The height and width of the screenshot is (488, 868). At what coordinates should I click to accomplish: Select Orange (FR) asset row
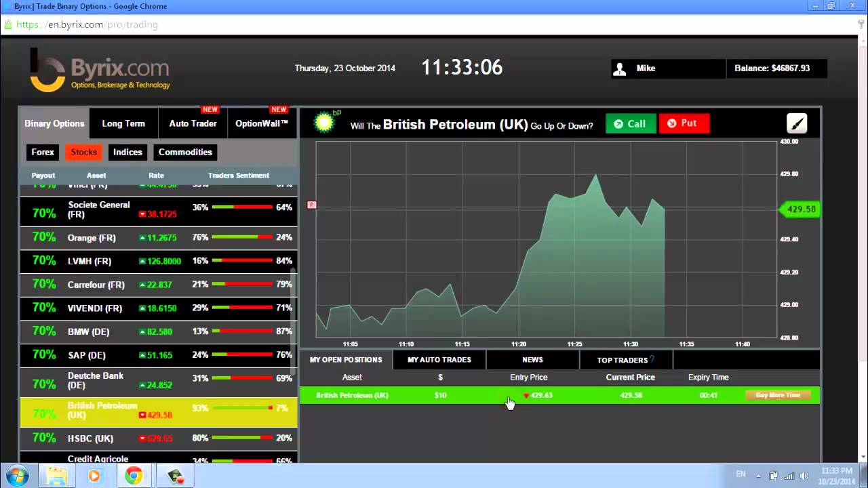[x=159, y=237]
